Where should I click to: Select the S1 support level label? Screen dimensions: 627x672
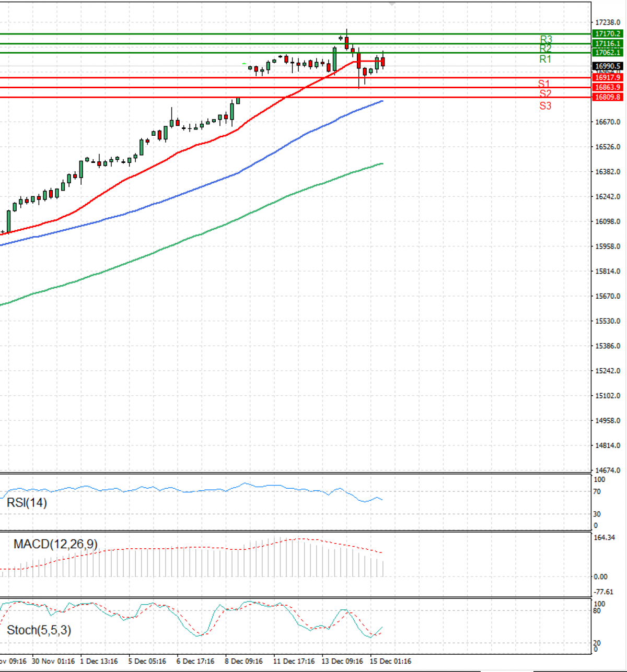click(544, 82)
